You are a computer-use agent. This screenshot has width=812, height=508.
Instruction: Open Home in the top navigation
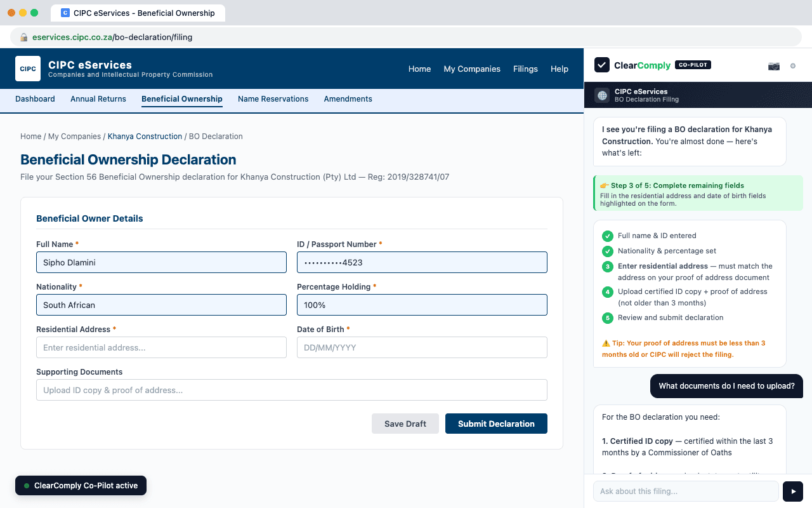pyautogui.click(x=419, y=69)
